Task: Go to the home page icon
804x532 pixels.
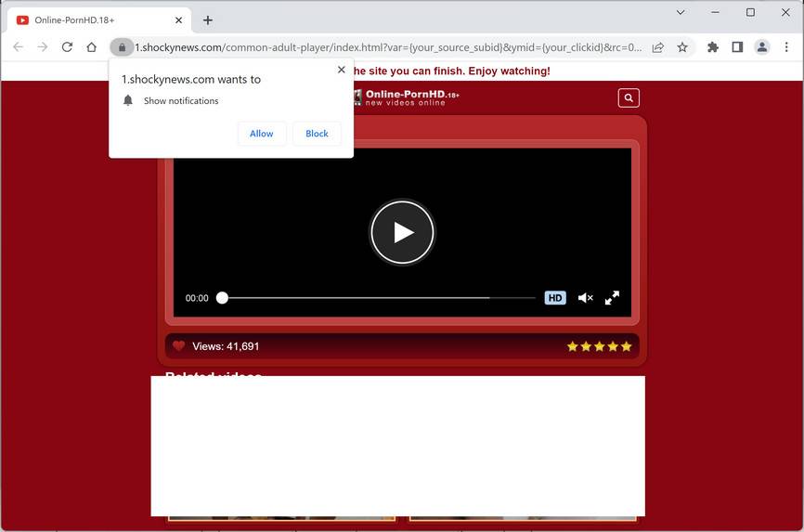Action: (91, 47)
